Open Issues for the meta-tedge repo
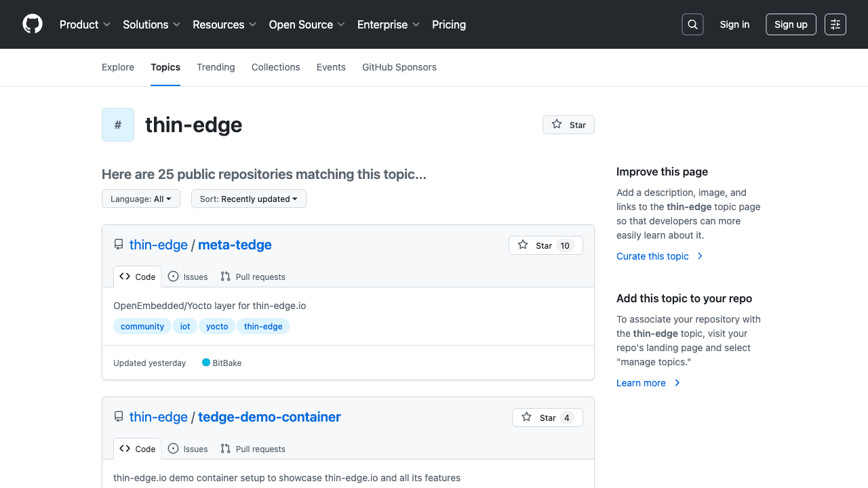The width and height of the screenshot is (868, 488). [x=188, y=277]
